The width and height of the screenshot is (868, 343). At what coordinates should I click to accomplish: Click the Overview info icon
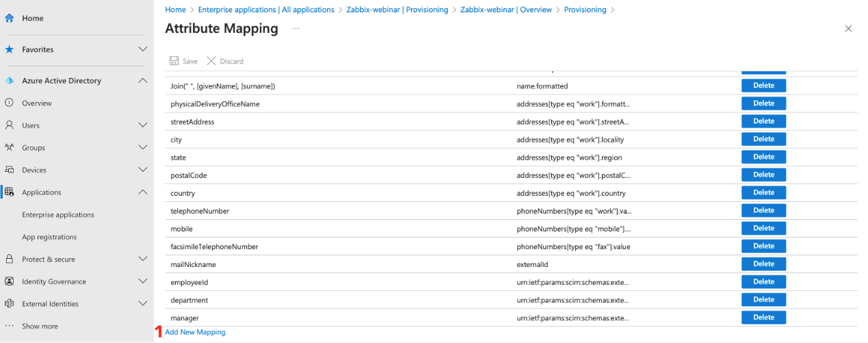(10, 103)
